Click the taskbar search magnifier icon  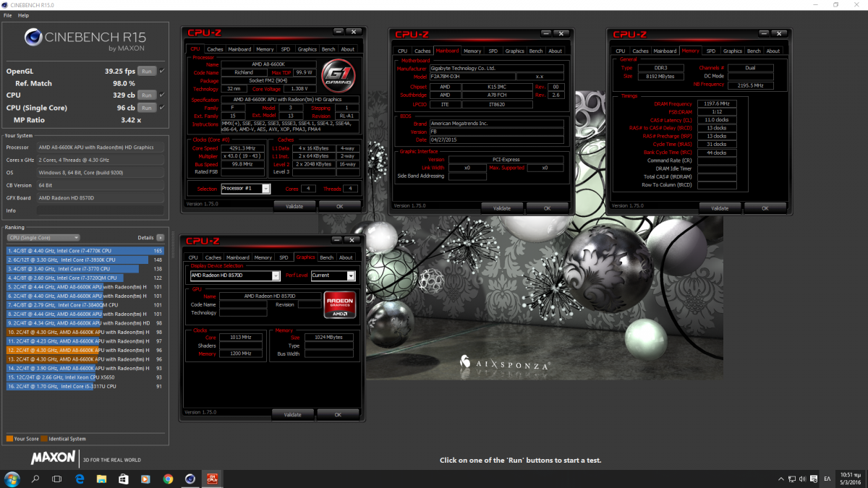[35, 479]
